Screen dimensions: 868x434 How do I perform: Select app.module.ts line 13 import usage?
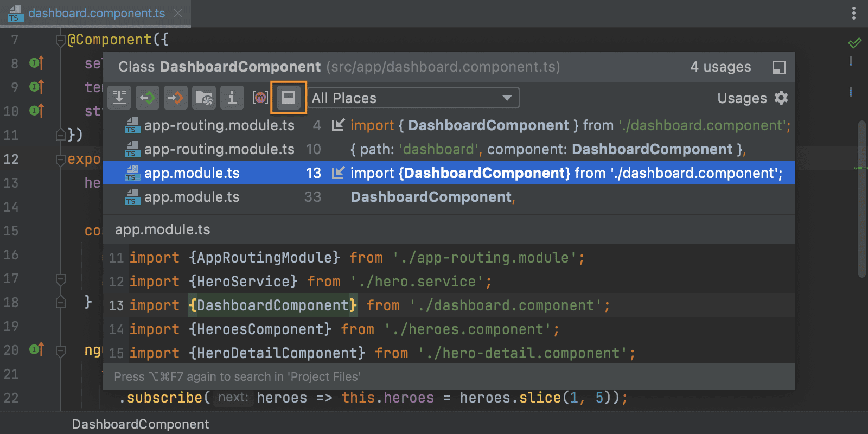[449, 173]
